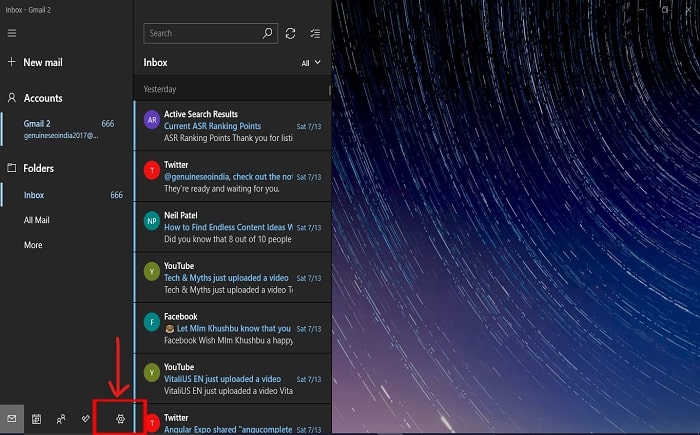Viewport: 700px width, 435px height.
Task: Select the Gmail 2 account
Action: coord(67,129)
